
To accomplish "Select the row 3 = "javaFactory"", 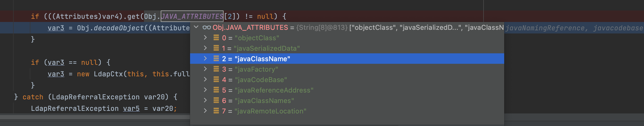I will click(x=347, y=69).
